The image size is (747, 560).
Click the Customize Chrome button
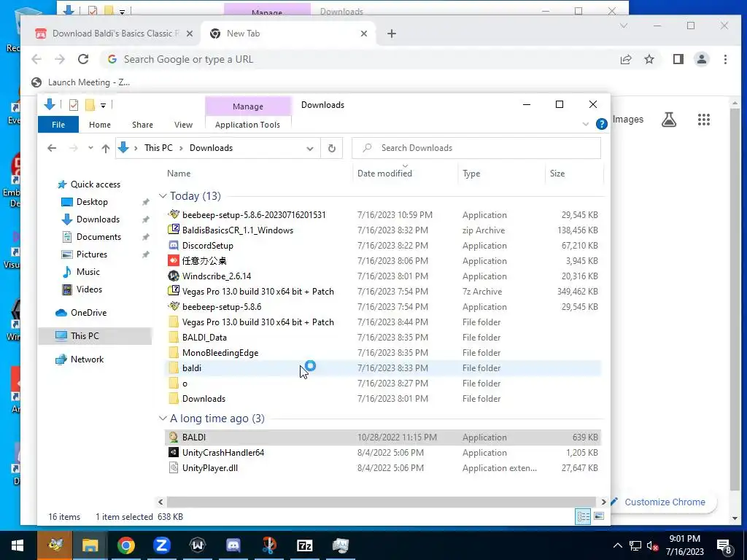662,502
